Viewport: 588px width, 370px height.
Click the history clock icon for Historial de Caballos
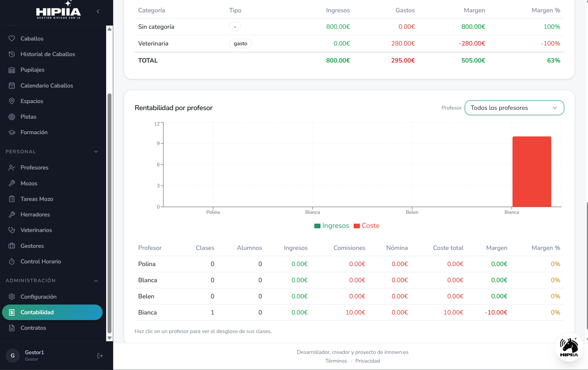point(12,54)
